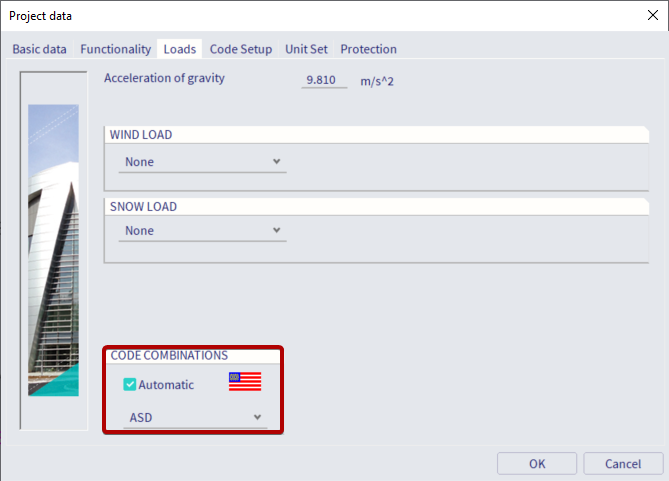The height and width of the screenshot is (481, 669).
Task: Open the Wind Load dropdown set to None
Action: [202, 161]
